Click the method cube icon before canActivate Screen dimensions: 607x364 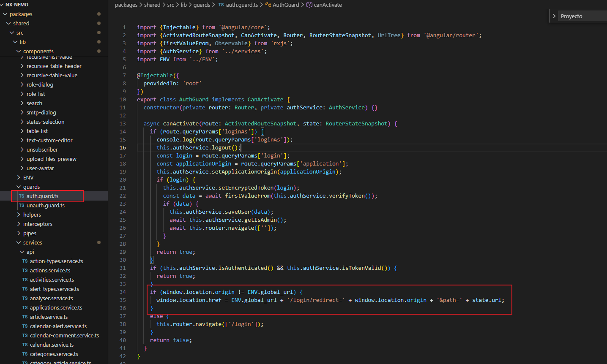click(x=309, y=5)
